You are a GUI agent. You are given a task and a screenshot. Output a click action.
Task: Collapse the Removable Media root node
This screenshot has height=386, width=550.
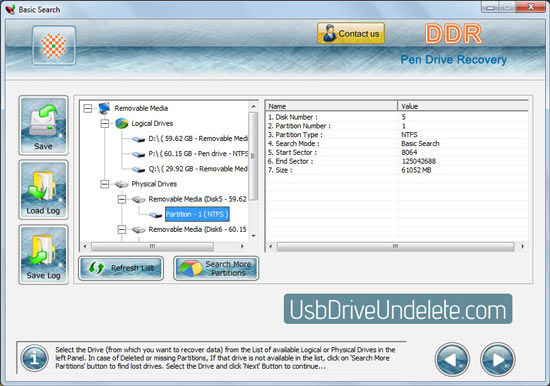tap(88, 108)
